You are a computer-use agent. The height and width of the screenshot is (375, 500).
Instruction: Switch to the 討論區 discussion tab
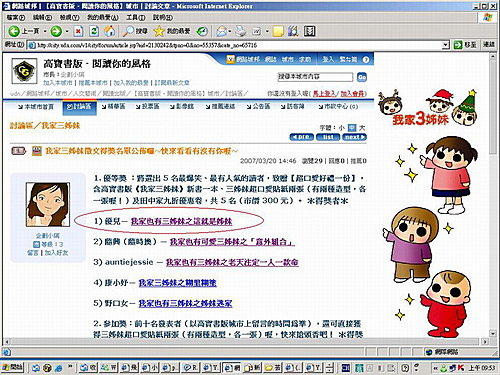point(79,107)
